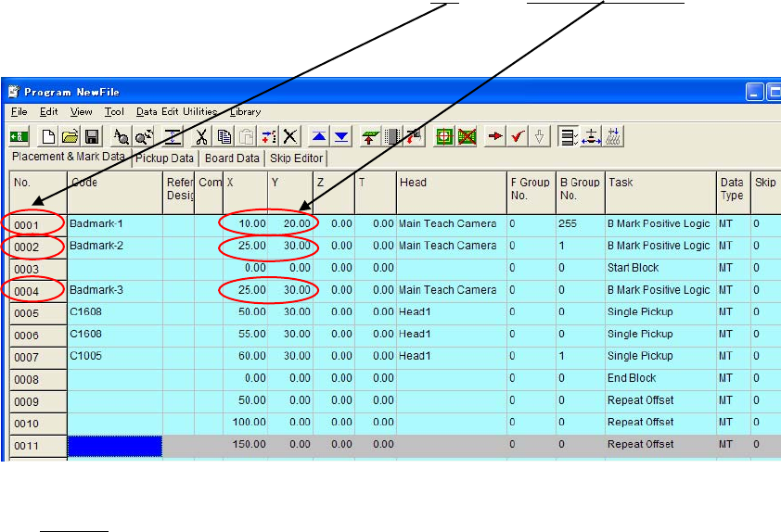Click the red right-arrow toolbar icon
The image size is (781, 532).
496,136
